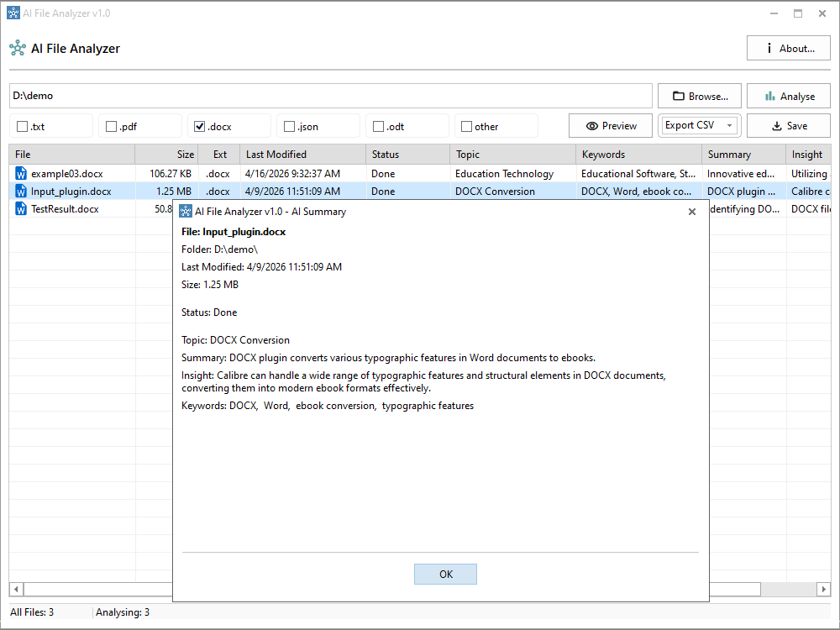Tick the .pdf file type checkbox
Screen dimensions: 840x630
111,127
